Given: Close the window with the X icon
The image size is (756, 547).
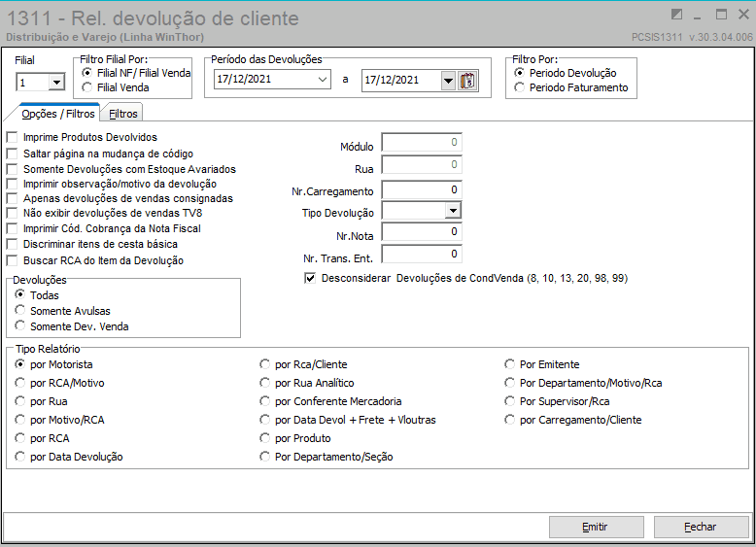Looking at the screenshot, I should 744,15.
